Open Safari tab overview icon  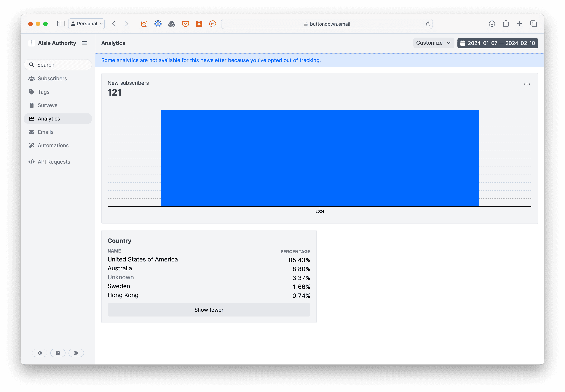tap(534, 24)
